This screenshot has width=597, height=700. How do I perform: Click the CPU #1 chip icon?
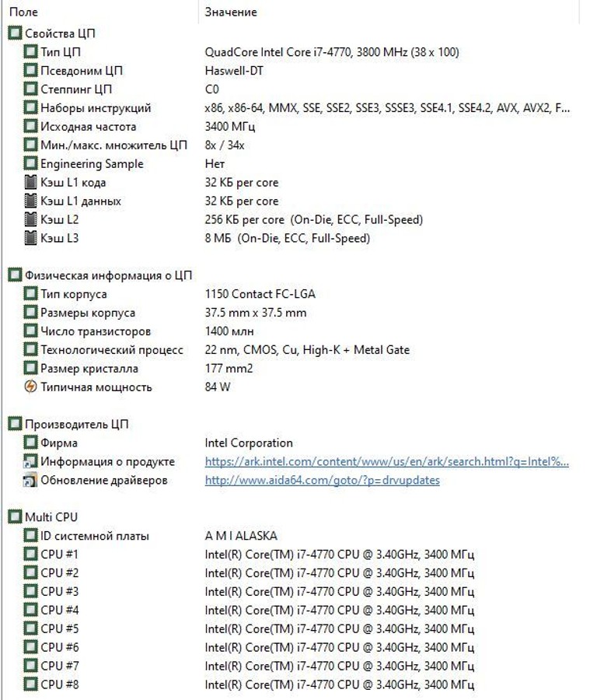30,554
